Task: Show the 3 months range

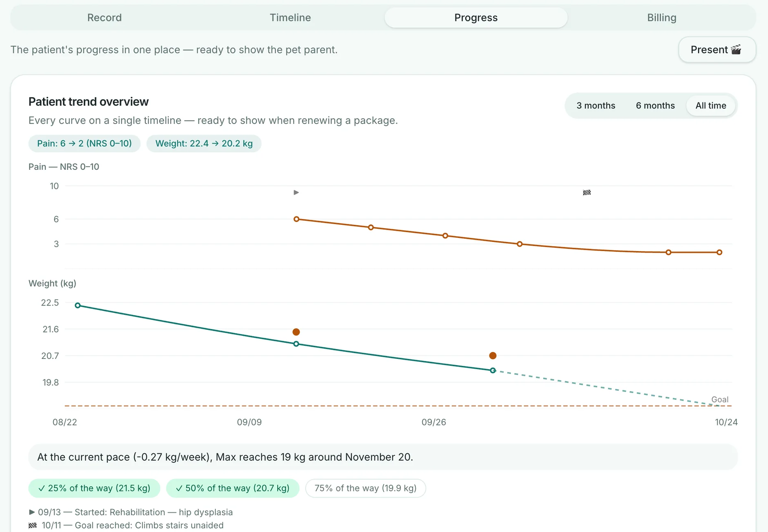Action: (596, 105)
